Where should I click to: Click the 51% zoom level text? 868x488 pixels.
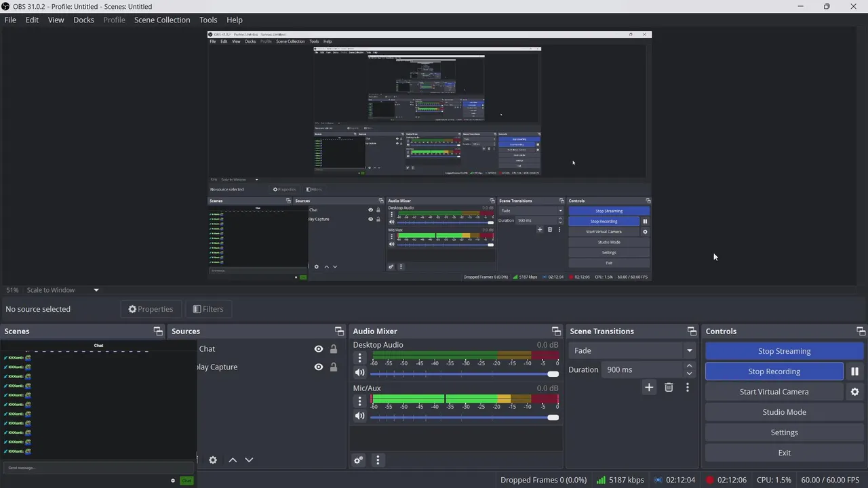[x=12, y=290]
